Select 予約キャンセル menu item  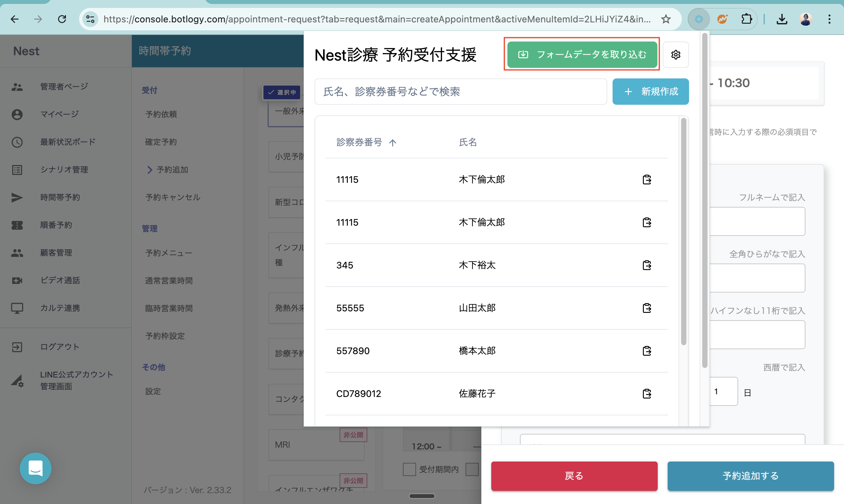click(x=173, y=197)
